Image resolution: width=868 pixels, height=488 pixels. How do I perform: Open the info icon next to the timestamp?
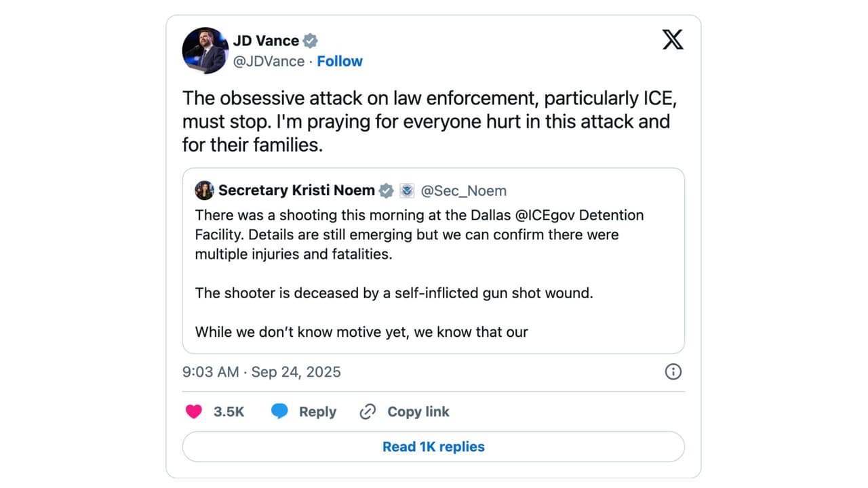point(673,371)
